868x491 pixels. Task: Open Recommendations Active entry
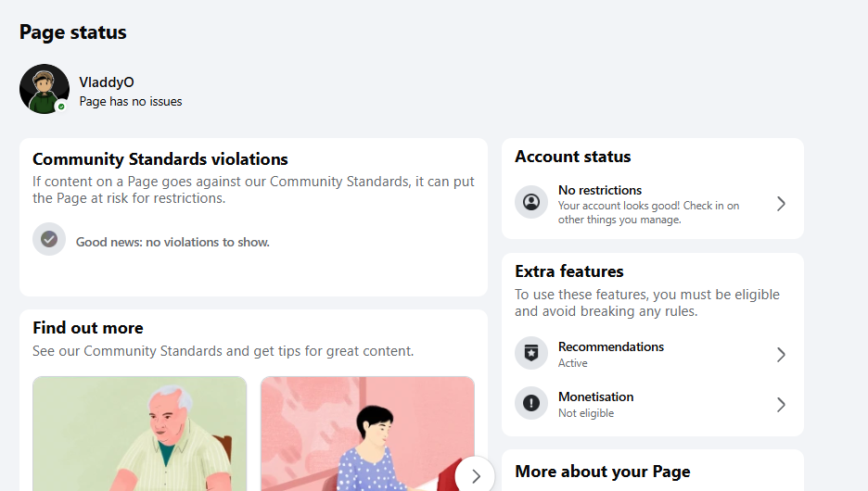pyautogui.click(x=653, y=354)
